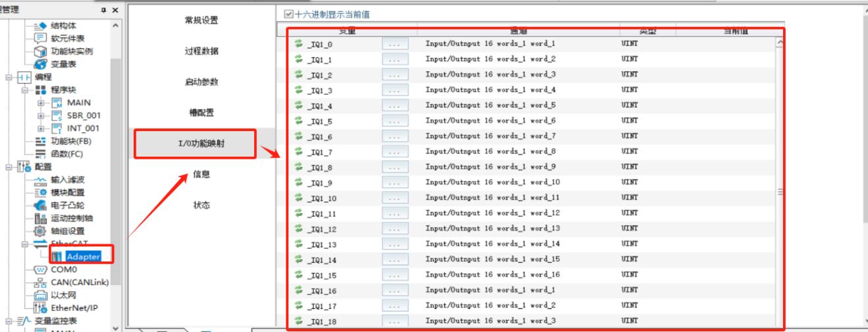This screenshot has width=868, height=332.
Task: Click the 功能块(FB) icon
Action: (40, 141)
